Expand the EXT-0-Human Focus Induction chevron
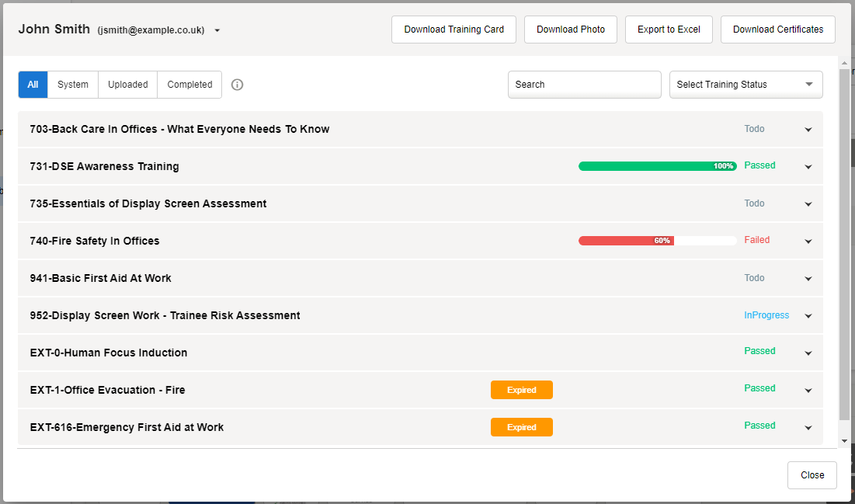Viewport: 855px width, 504px height. point(808,353)
